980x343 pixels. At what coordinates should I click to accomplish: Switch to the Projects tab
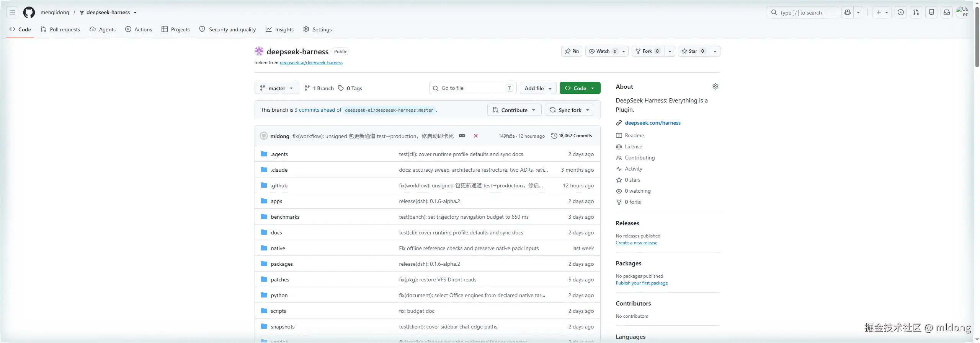pyautogui.click(x=176, y=29)
